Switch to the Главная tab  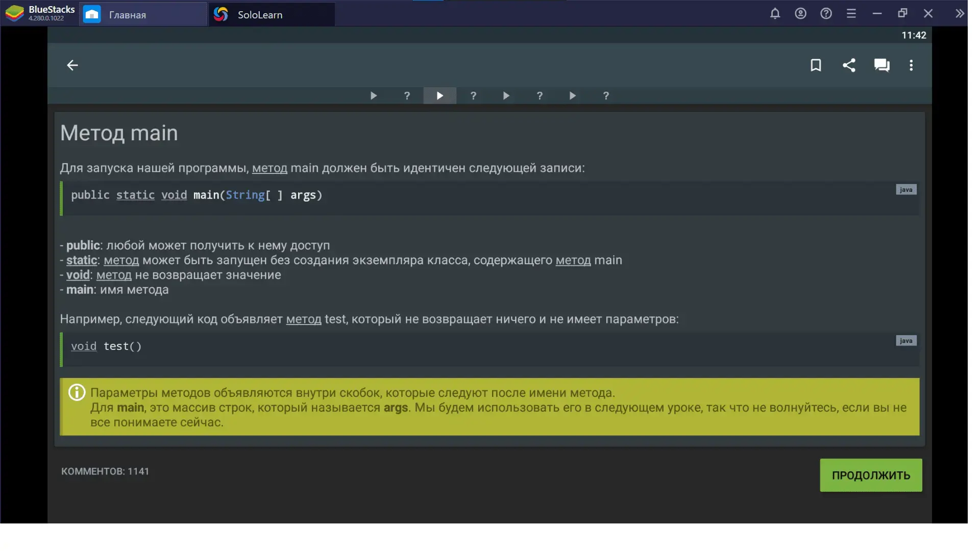tap(143, 14)
